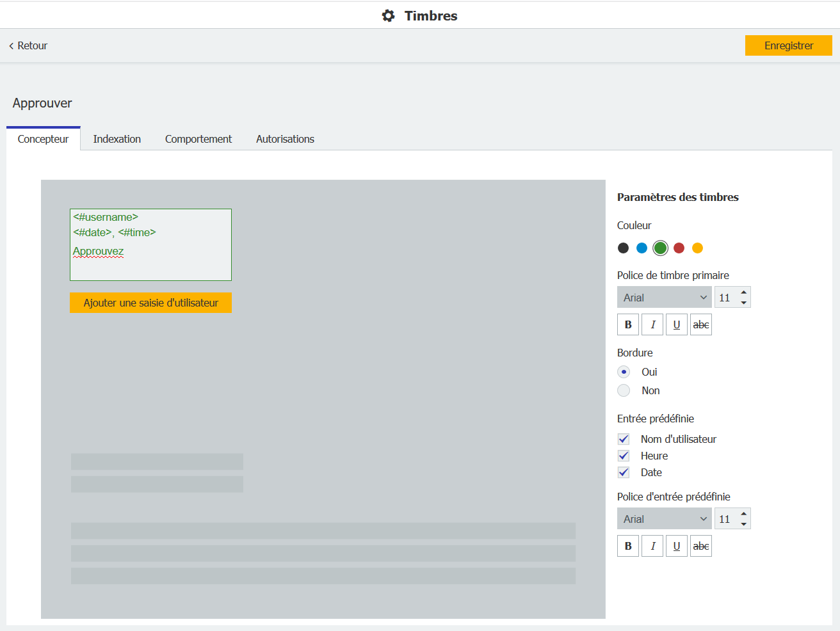Toggle strikethrough for primary stamp font
840x631 pixels.
(x=701, y=324)
